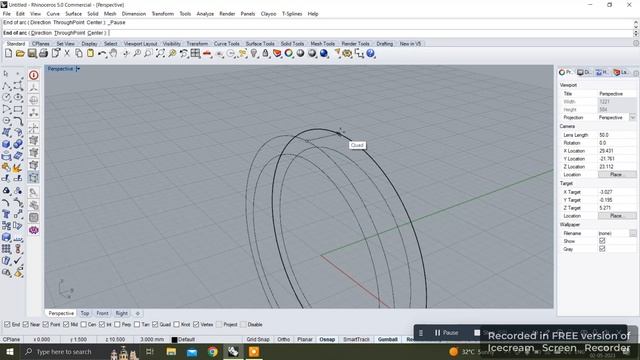Toggle Grid Snap in status bar
Viewport: 640px width, 360px height.
[x=258, y=340]
